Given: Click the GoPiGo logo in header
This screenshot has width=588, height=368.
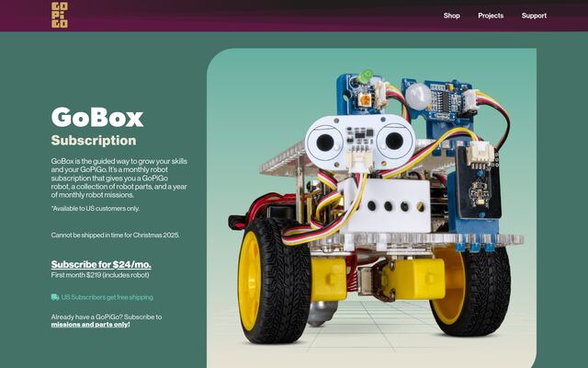Looking at the screenshot, I should (60, 15).
